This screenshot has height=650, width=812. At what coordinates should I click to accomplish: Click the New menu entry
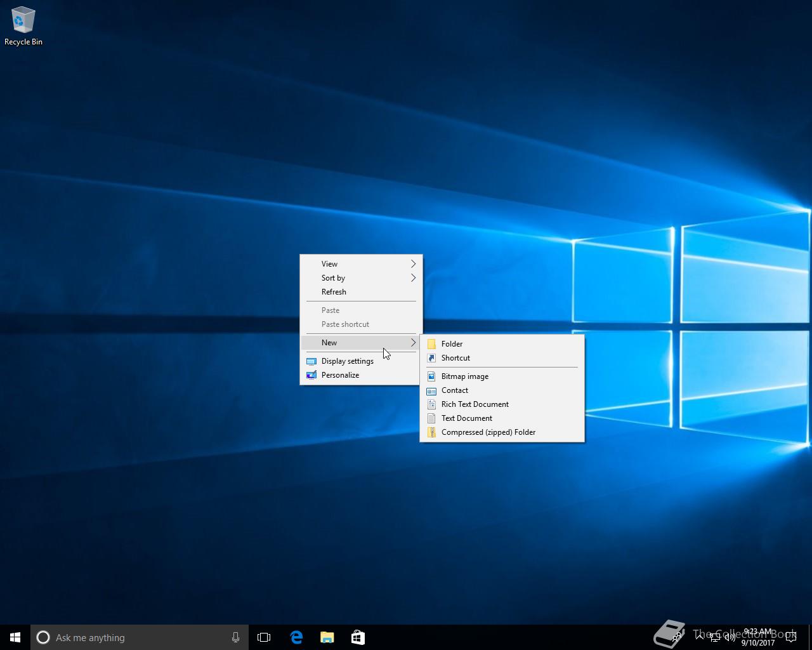point(361,343)
